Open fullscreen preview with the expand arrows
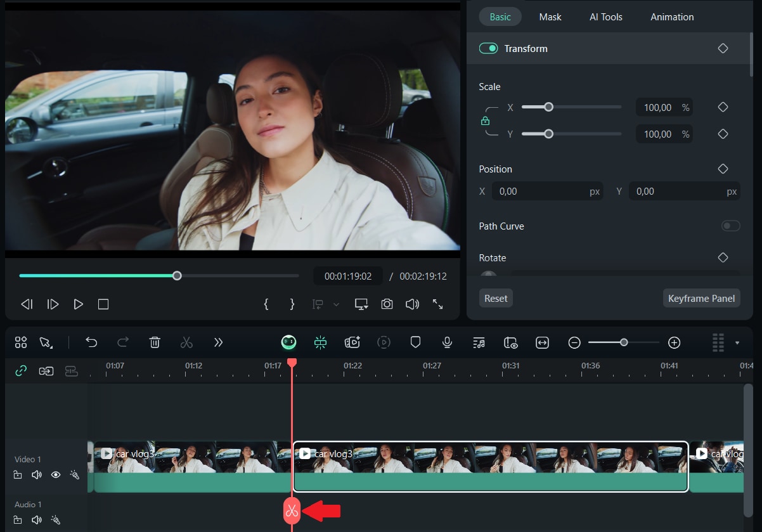This screenshot has width=762, height=532. [437, 304]
